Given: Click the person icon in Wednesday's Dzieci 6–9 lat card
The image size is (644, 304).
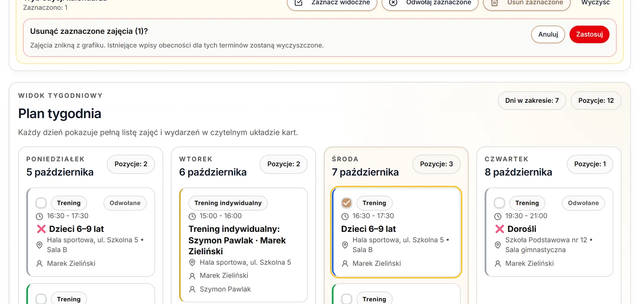Looking at the screenshot, I should pyautogui.click(x=345, y=264).
